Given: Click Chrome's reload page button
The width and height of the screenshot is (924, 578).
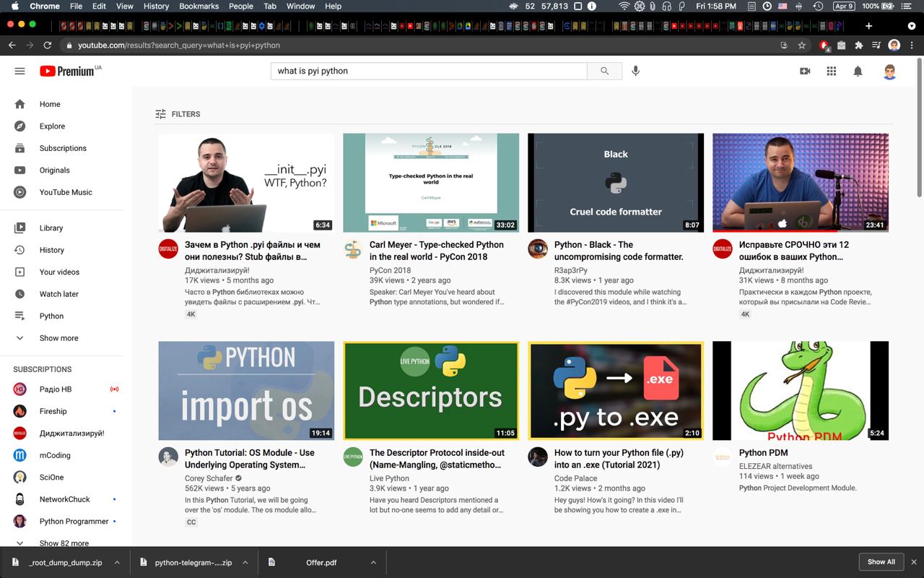Looking at the screenshot, I should pos(48,45).
